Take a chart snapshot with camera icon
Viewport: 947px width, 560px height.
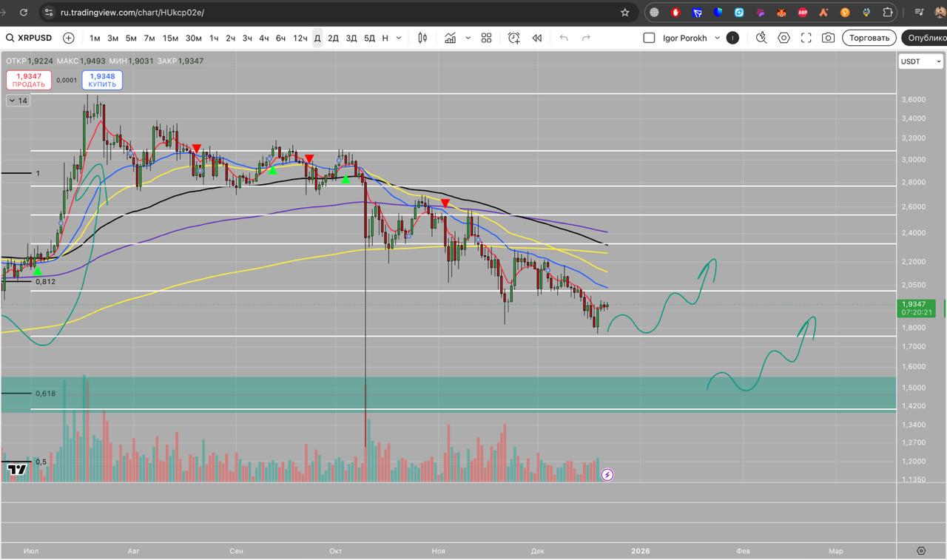pos(829,38)
